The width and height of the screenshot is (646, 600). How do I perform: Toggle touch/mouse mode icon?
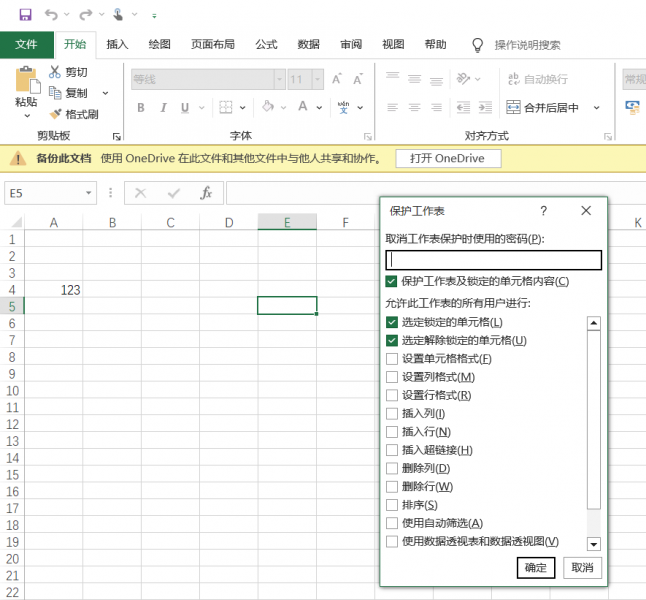tap(118, 15)
